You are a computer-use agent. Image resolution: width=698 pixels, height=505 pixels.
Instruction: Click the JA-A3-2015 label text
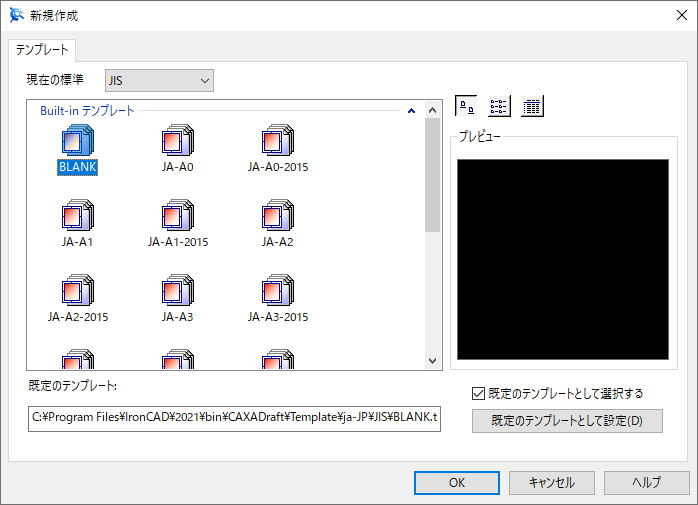(278, 317)
